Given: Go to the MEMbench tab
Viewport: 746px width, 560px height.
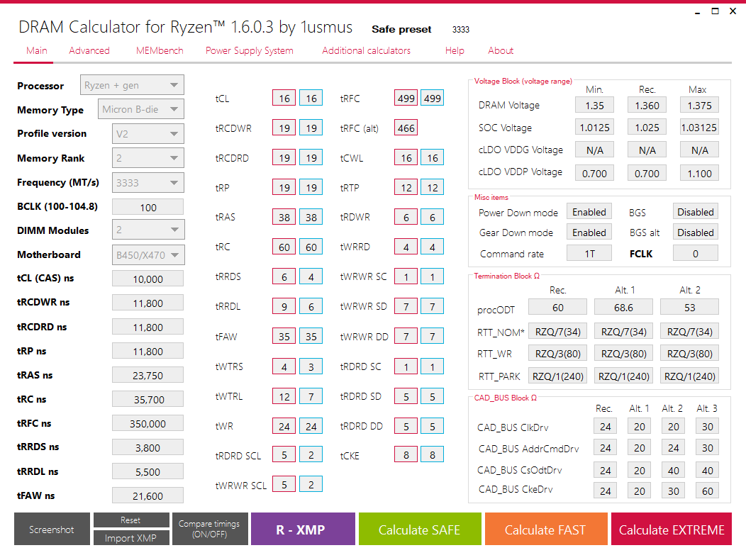Looking at the screenshot, I should click(160, 50).
